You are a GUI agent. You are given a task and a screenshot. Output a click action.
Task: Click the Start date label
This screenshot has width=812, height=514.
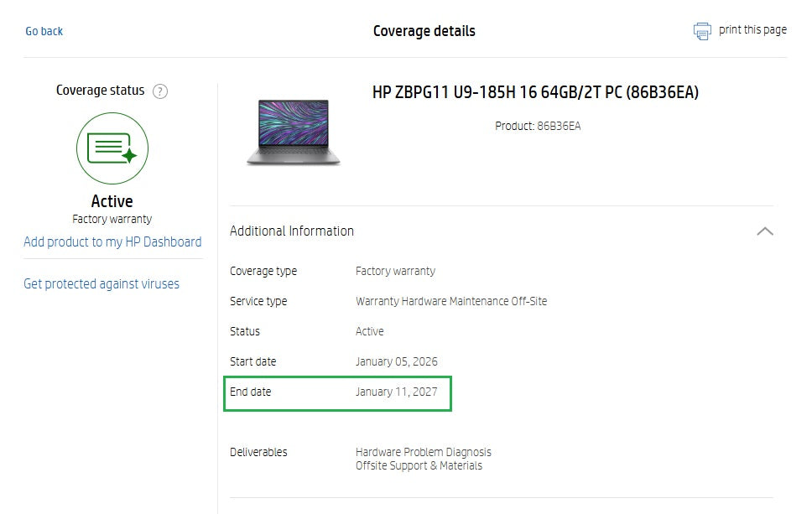tap(252, 361)
